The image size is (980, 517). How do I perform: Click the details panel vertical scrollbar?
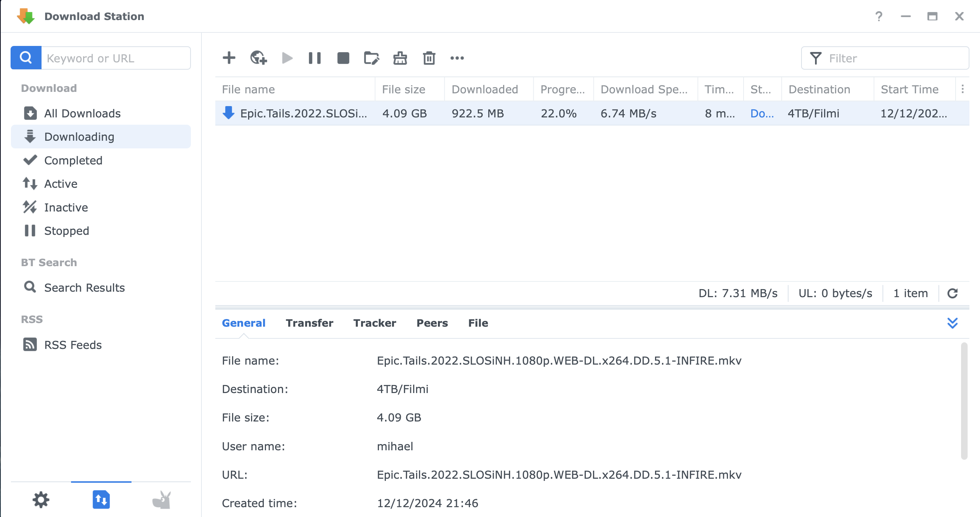pos(964,401)
